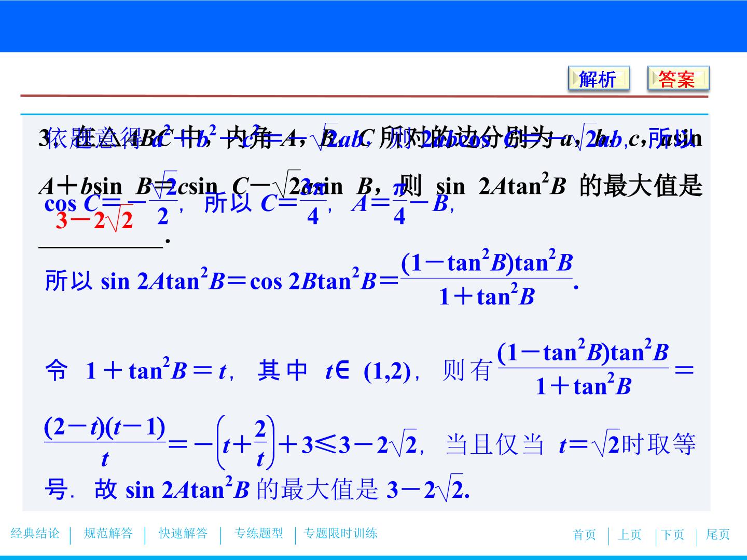Click the blue title bar at top
The image size is (747, 560).
(x=374, y=26)
